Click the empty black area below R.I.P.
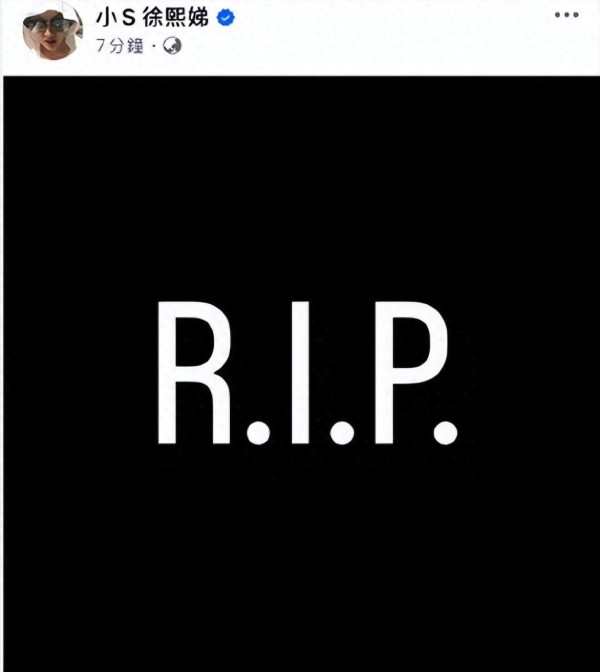This screenshot has width=600, height=672. click(302, 557)
